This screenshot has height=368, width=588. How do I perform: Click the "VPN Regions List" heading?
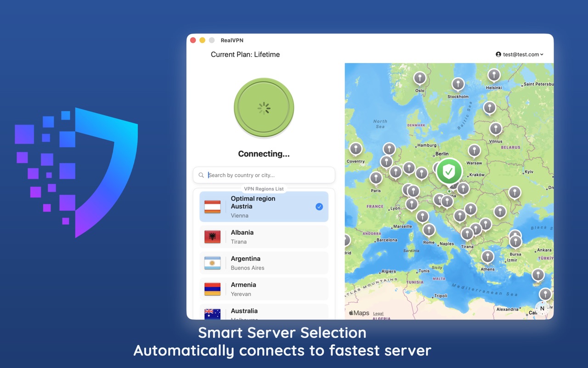(x=264, y=189)
